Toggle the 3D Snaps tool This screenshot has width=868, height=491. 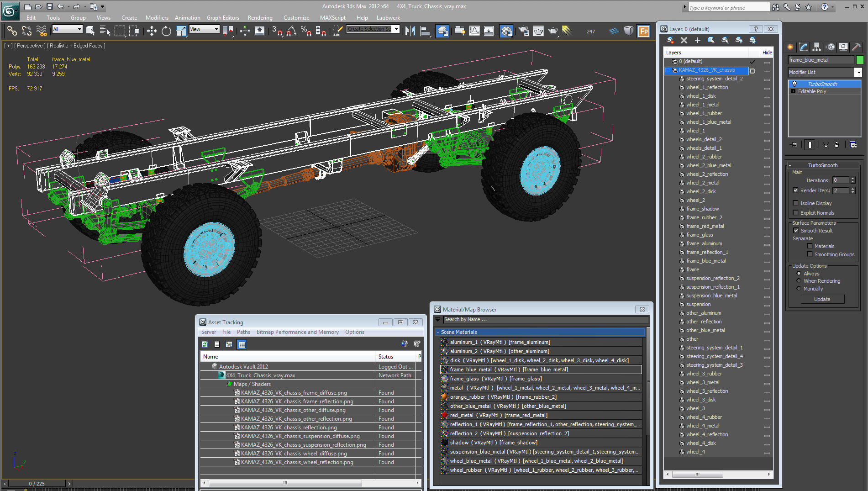(277, 31)
